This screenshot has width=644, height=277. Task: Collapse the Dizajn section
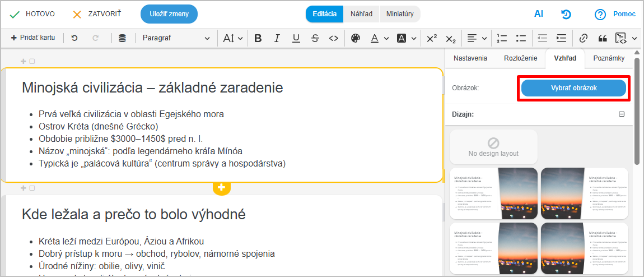pyautogui.click(x=622, y=114)
